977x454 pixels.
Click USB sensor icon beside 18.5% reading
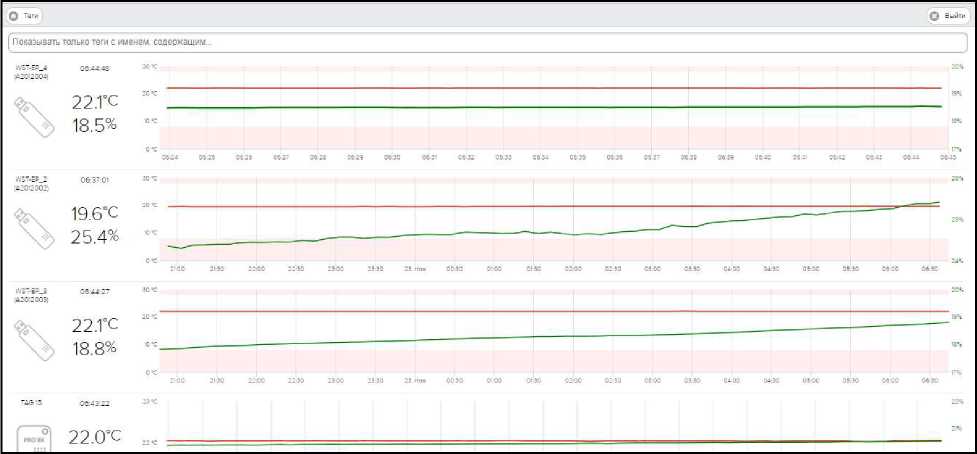click(x=33, y=116)
